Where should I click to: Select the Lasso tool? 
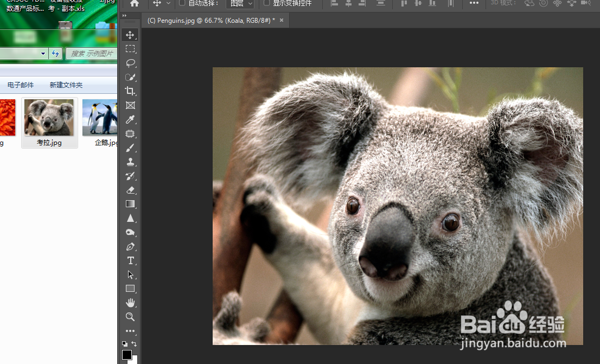click(130, 63)
